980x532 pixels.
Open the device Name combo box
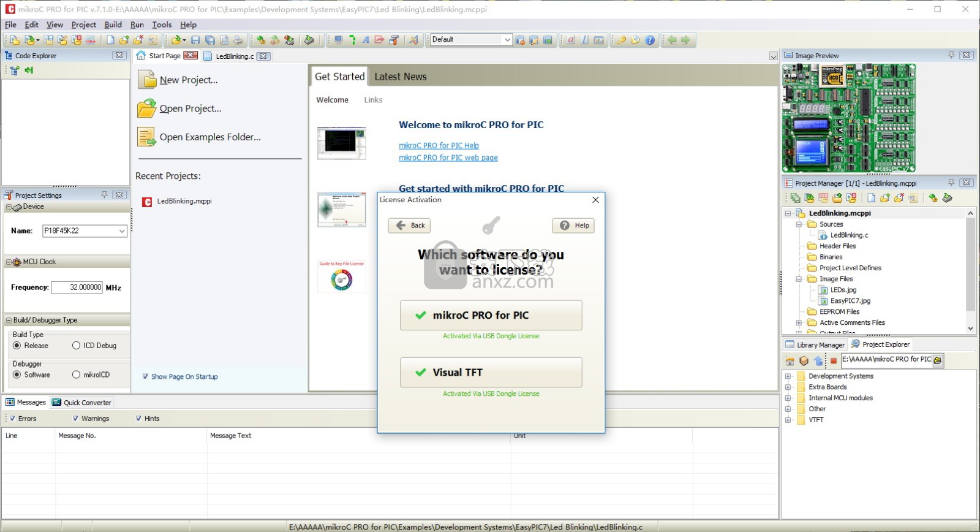122,231
